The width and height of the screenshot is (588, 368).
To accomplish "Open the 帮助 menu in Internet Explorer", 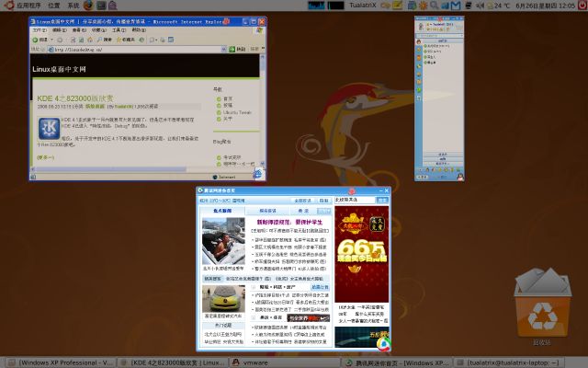I will [139, 30].
